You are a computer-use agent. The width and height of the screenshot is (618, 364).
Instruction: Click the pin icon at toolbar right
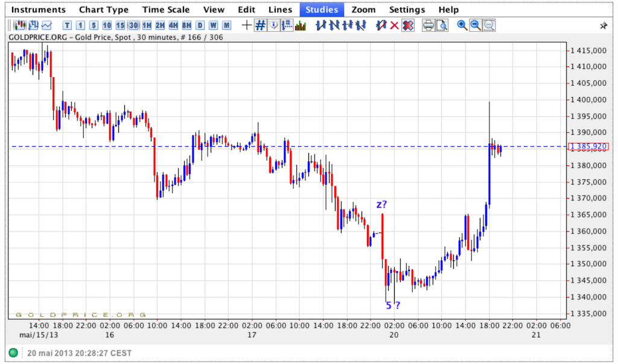[x=603, y=26]
